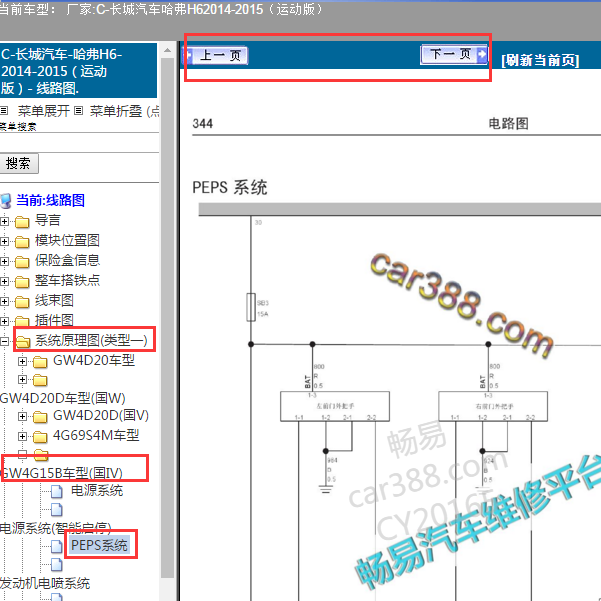Screen dimensions: 601x601
Task: Expand the 模块位置图 folder node
Action: point(4,241)
